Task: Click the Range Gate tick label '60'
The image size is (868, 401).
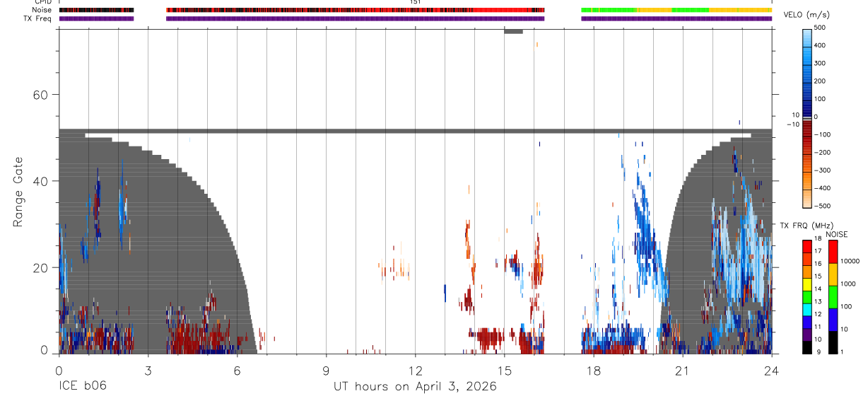Action: click(x=40, y=94)
